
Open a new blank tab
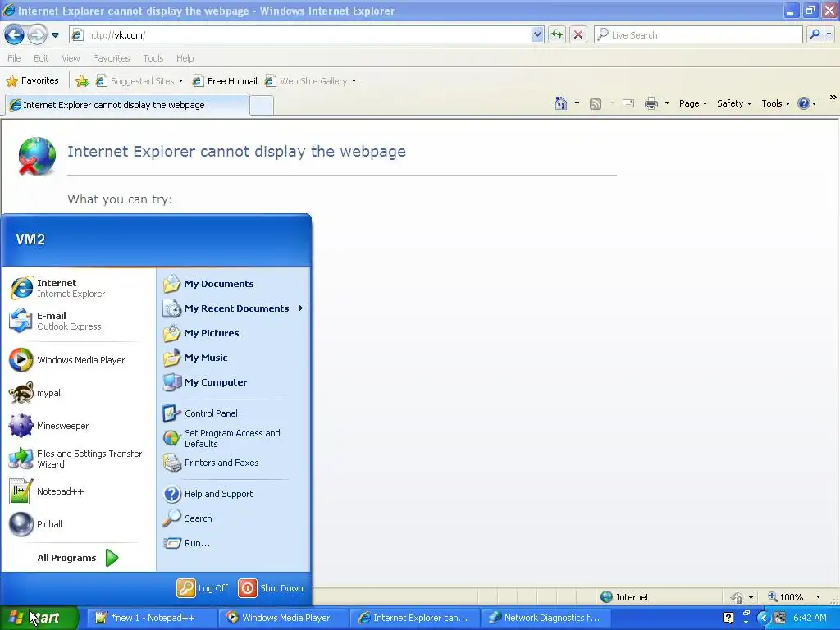point(262,106)
